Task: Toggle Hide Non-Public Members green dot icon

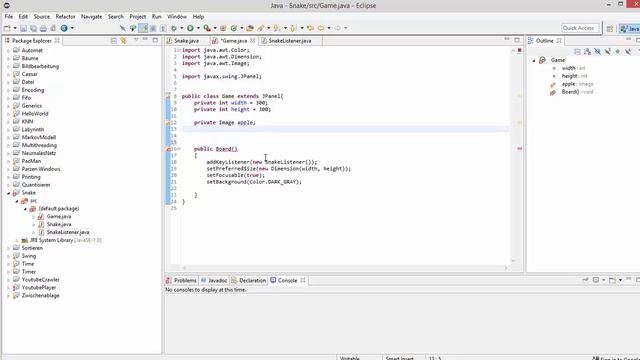Action: [618, 51]
